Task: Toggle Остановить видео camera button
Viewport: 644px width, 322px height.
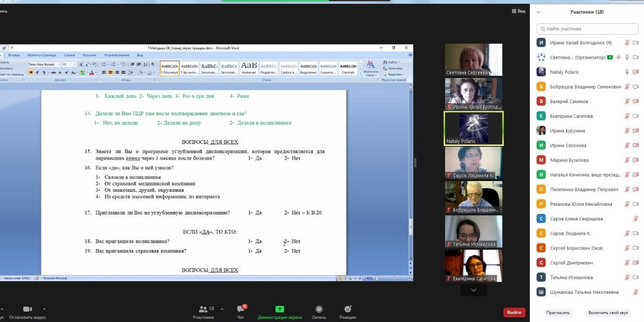Action: (x=28, y=309)
